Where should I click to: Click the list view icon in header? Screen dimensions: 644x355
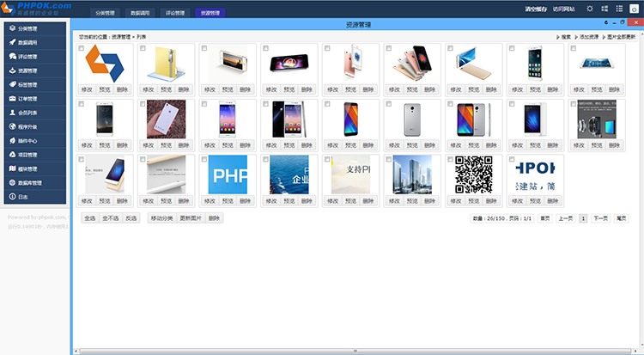[x=619, y=9]
